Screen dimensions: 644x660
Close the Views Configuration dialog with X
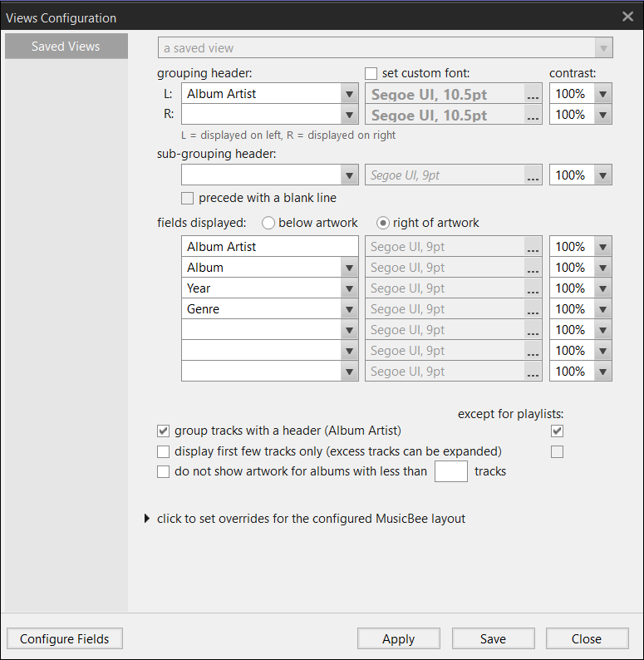click(627, 17)
